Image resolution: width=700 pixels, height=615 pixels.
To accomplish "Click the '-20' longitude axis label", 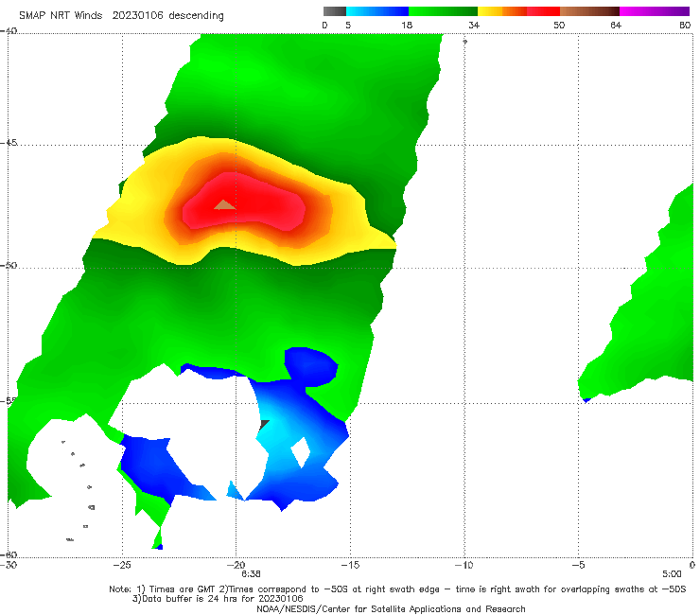I will [236, 565].
